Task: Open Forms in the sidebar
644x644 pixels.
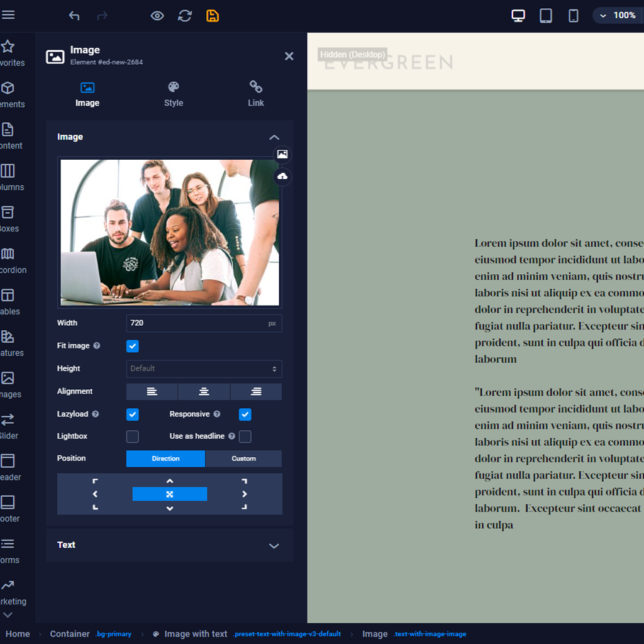Action: click(x=11, y=551)
